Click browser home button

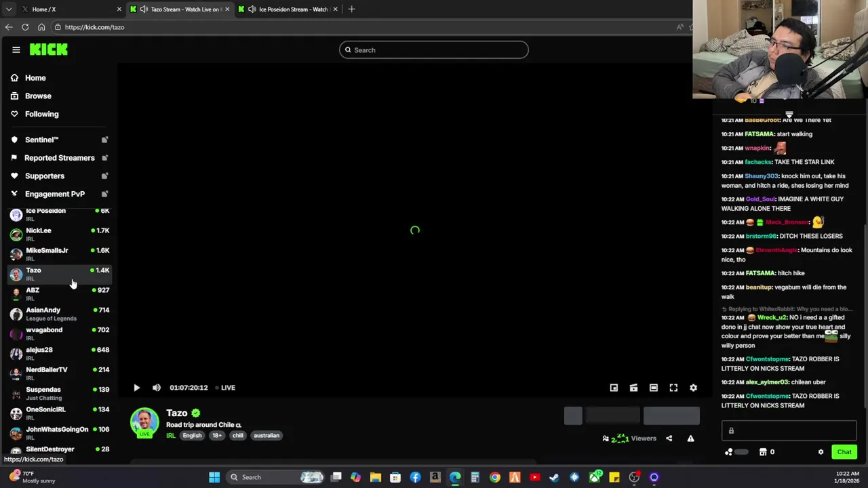tap(41, 27)
